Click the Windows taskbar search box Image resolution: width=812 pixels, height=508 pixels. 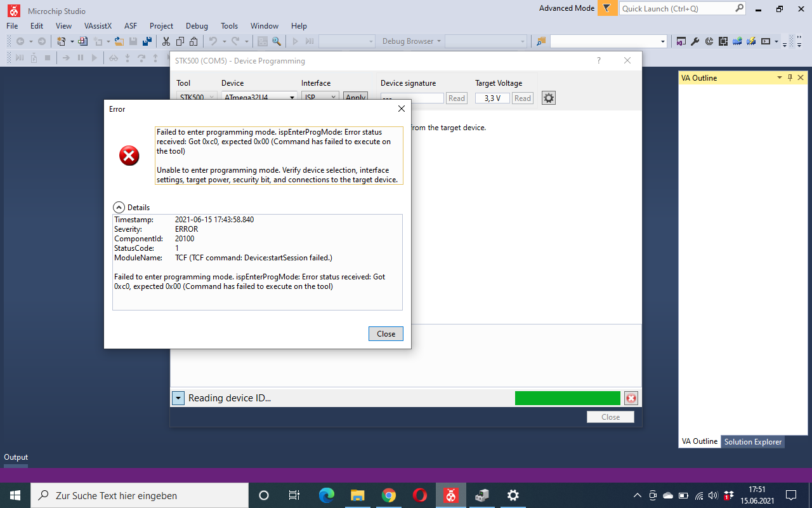pos(140,495)
